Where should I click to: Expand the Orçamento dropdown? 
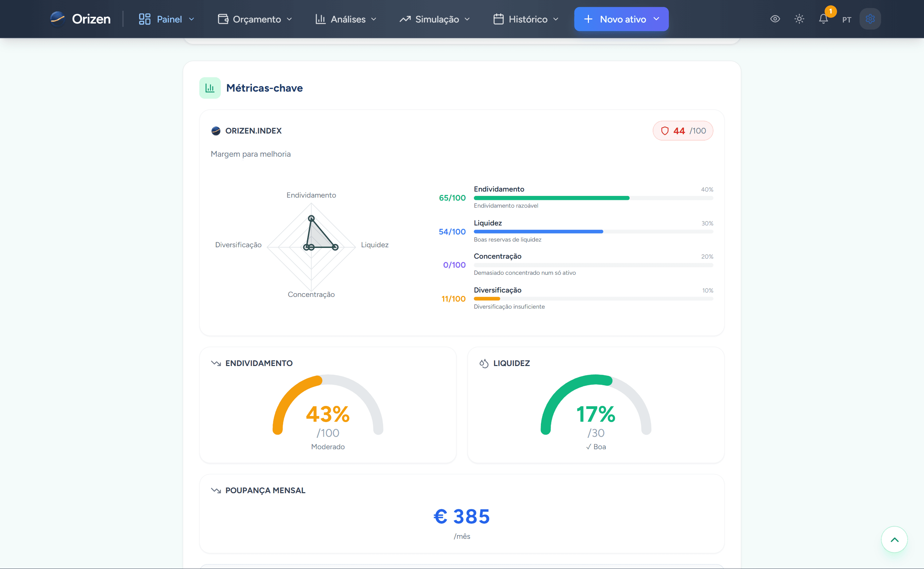coord(255,19)
